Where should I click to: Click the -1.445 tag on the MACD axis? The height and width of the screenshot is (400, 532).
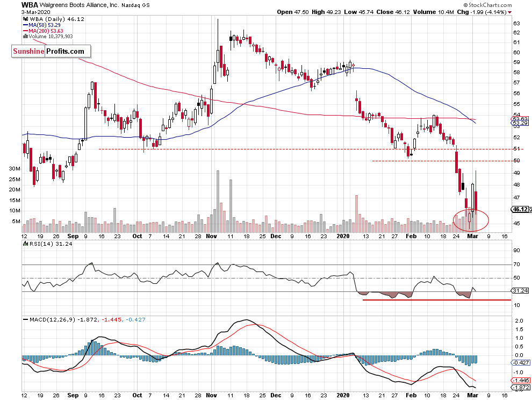(521, 381)
